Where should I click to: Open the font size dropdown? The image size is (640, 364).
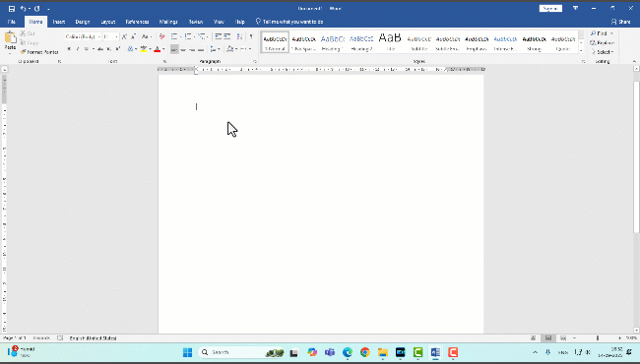click(116, 36)
